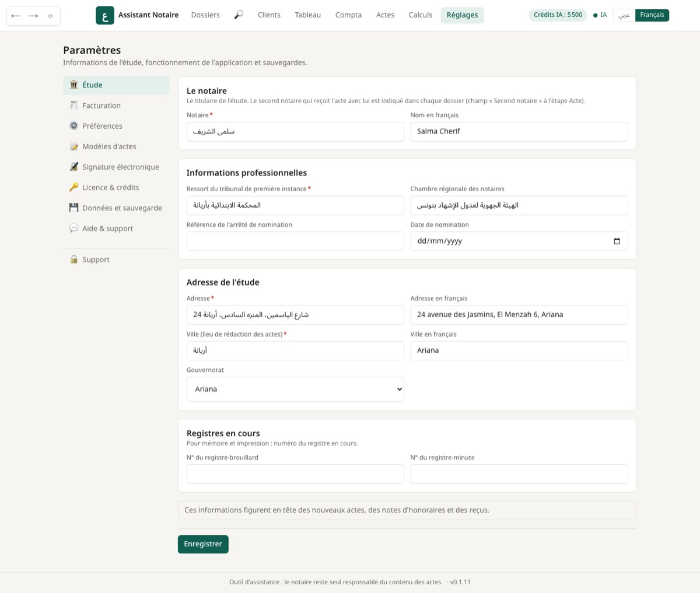Viewport: 700px width, 593px height.
Task: Open search with the magnifier icon
Action: tap(239, 15)
